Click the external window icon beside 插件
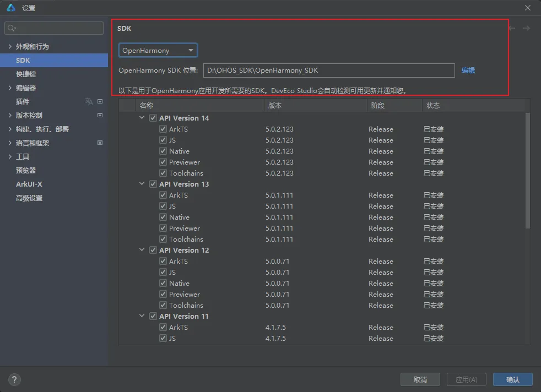541x392 pixels. pos(100,101)
